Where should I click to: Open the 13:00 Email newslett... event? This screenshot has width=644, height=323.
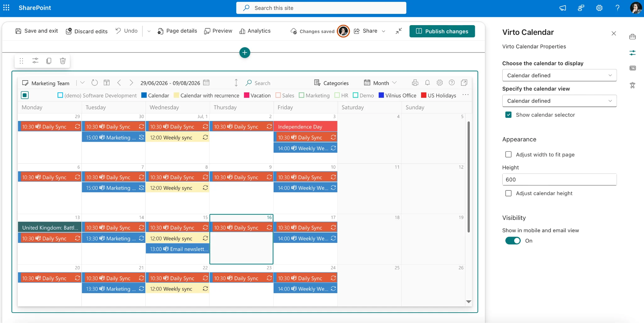(x=178, y=249)
